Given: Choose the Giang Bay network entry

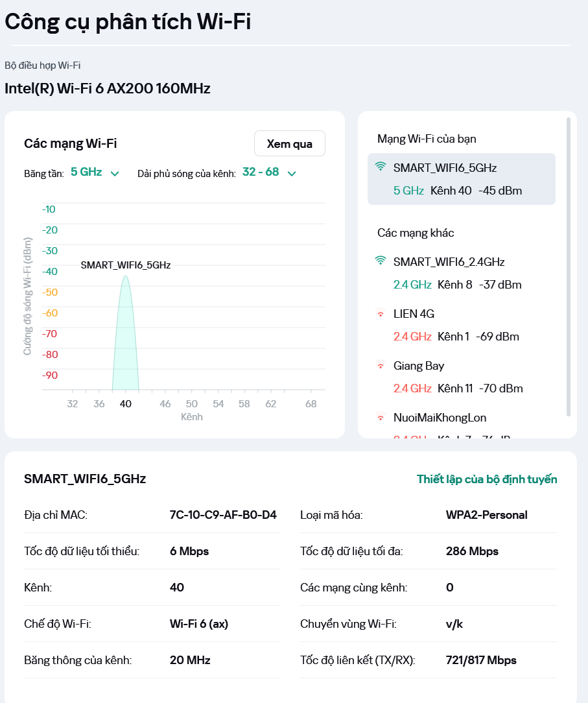Looking at the screenshot, I should point(461,377).
